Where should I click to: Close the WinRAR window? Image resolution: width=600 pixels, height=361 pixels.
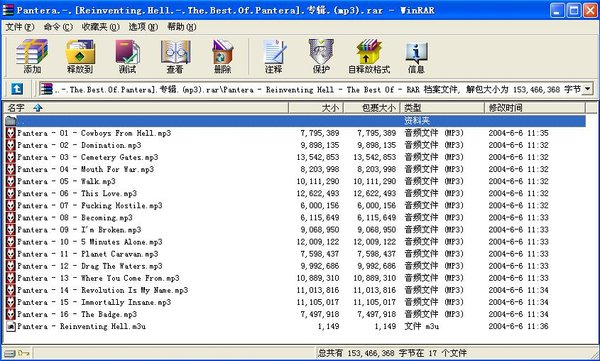[x=590, y=10]
